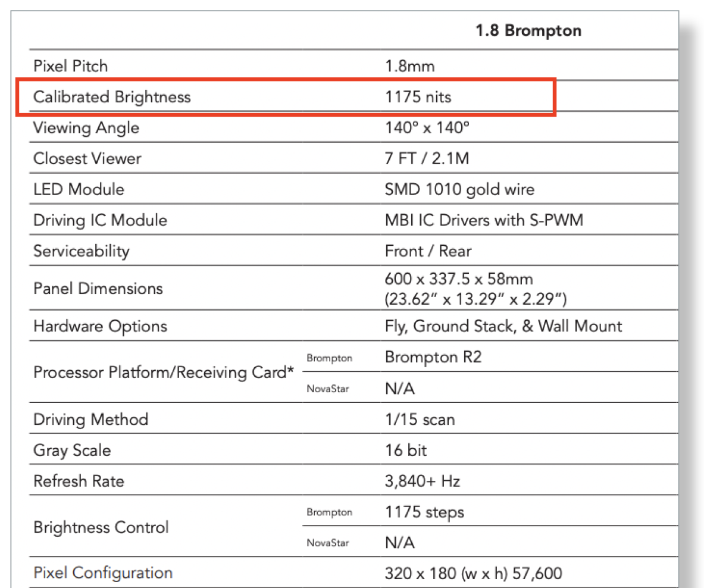Select the 1/15 scan driving method value
The width and height of the screenshot is (704, 588).
[420, 420]
